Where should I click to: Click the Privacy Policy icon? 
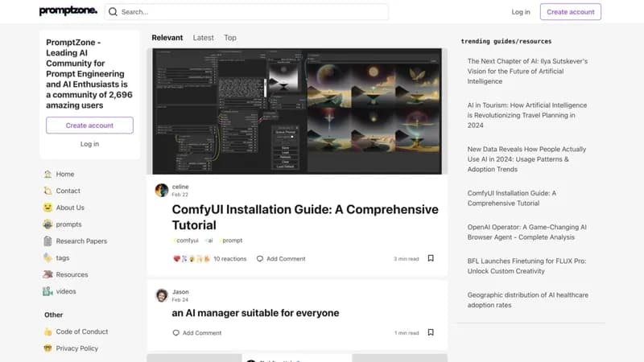coord(47,348)
